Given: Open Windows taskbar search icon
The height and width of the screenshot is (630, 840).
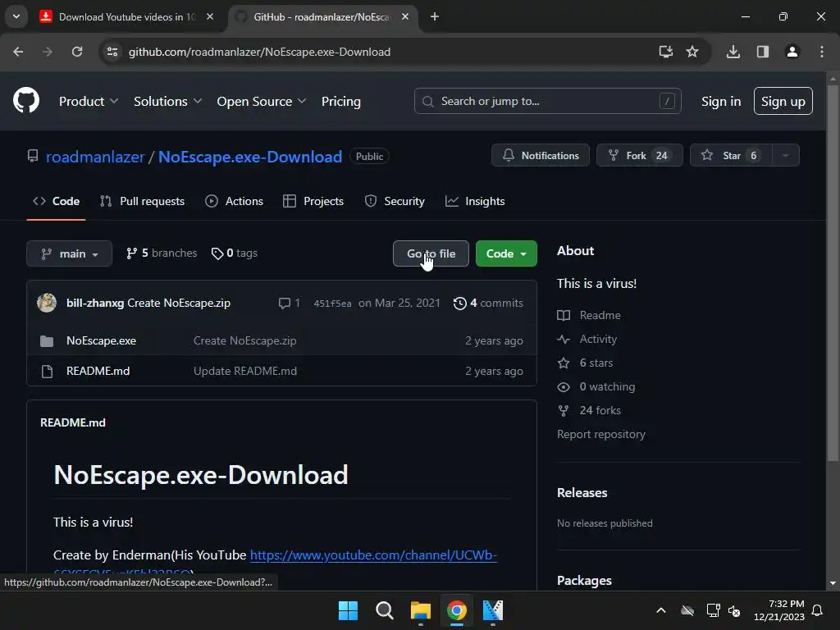Looking at the screenshot, I should coord(384,610).
